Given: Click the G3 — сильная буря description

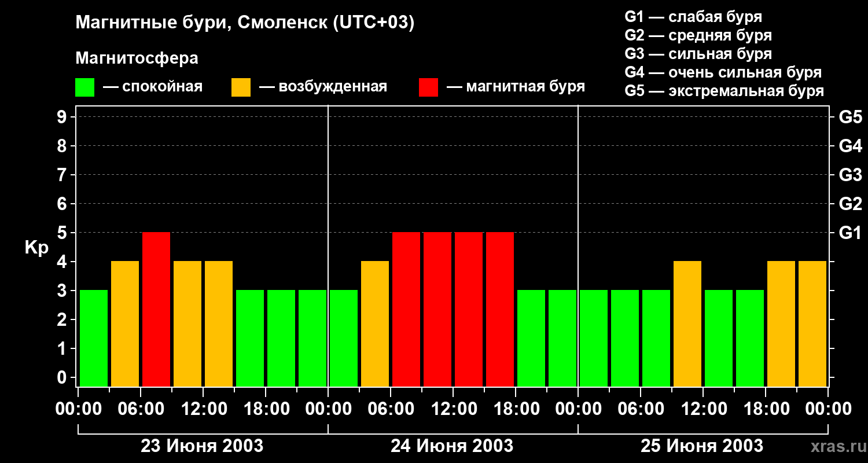Looking at the screenshot, I should click(698, 54).
